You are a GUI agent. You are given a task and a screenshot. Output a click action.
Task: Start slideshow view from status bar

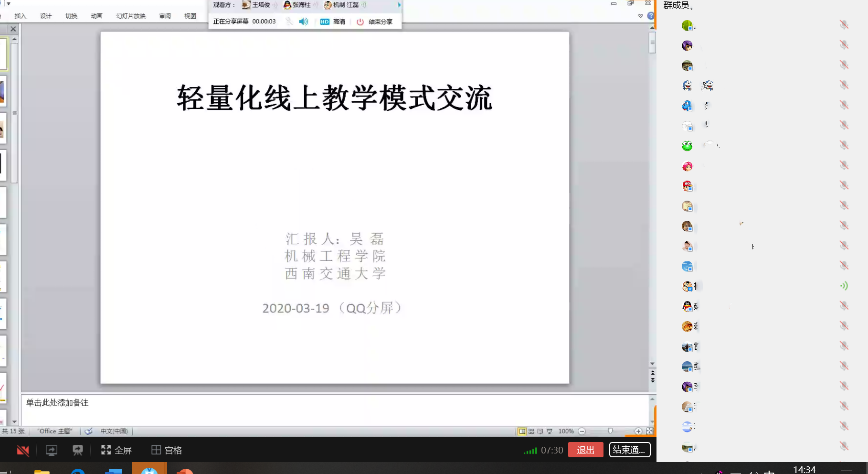(x=550, y=431)
